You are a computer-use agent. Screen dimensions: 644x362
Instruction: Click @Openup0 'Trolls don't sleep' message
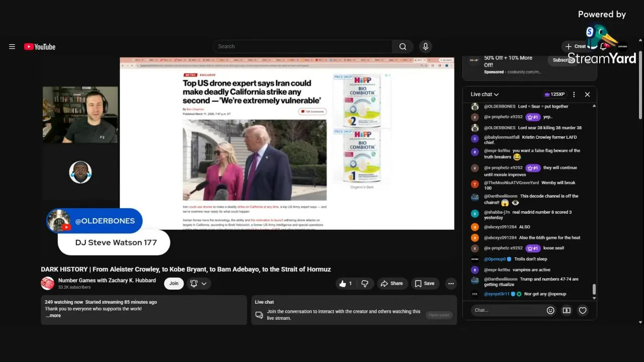(x=515, y=259)
